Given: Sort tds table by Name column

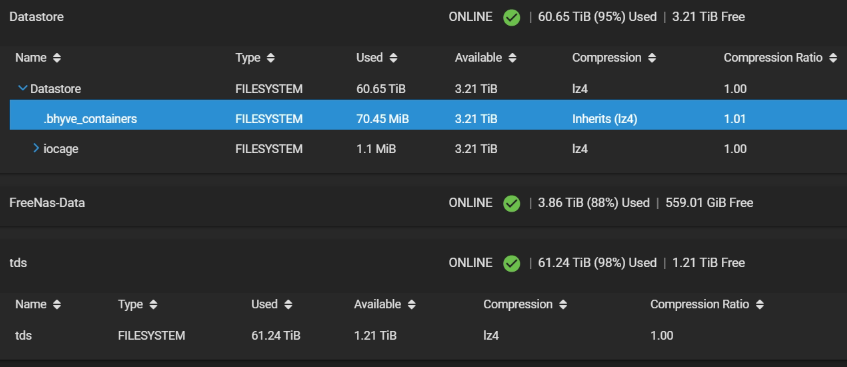Looking at the screenshot, I should tap(38, 304).
